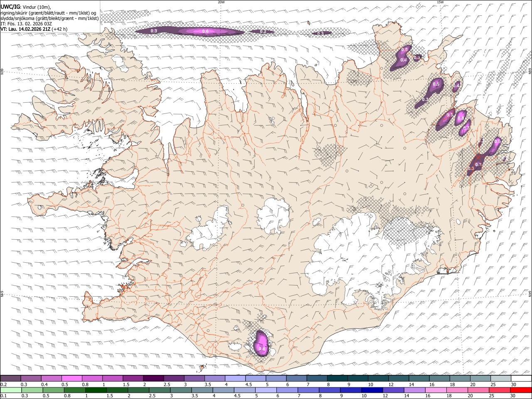This screenshot has height=399, width=532.
Task: Pick the bright pink 0.5 snow-scale swatch
Action: click(x=71, y=378)
